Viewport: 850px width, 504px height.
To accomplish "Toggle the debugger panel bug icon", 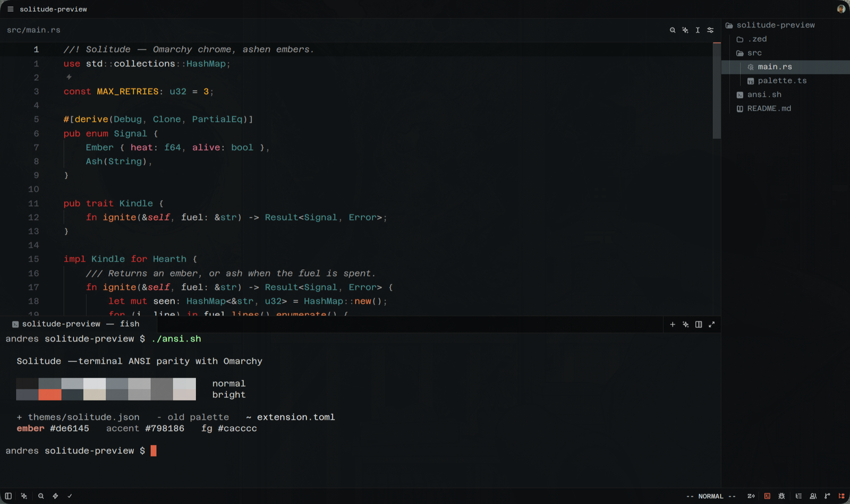I will tap(781, 496).
